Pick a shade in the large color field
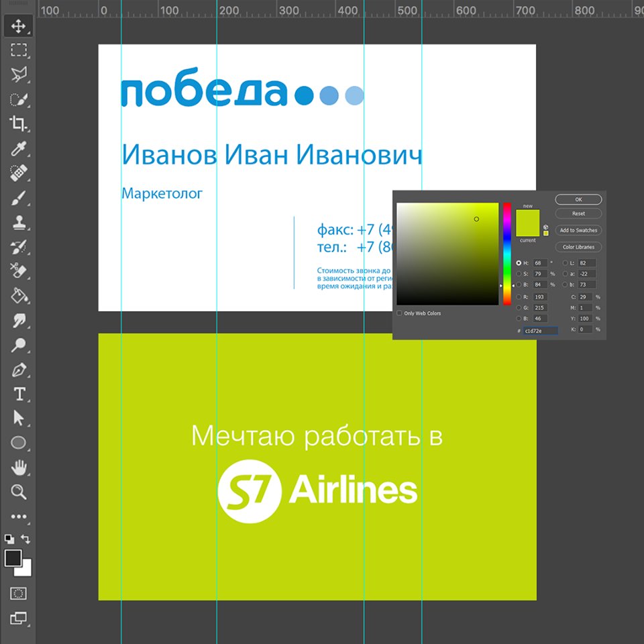 point(447,254)
